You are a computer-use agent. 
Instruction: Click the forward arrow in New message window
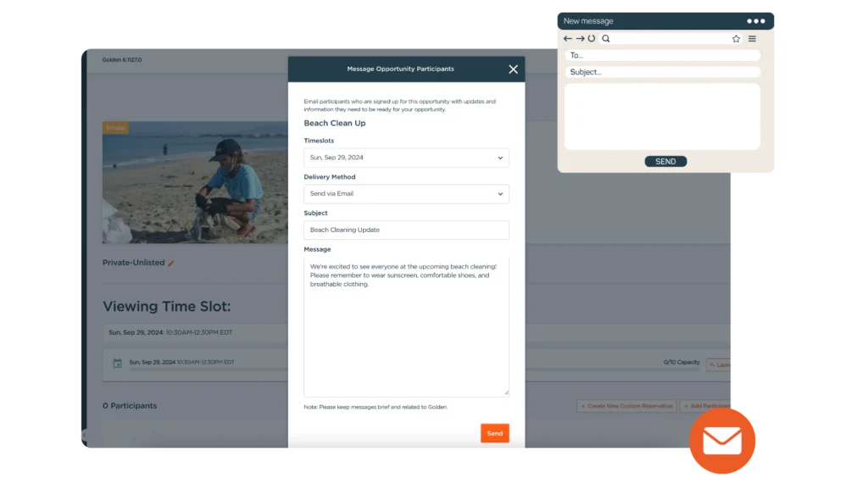[580, 39]
